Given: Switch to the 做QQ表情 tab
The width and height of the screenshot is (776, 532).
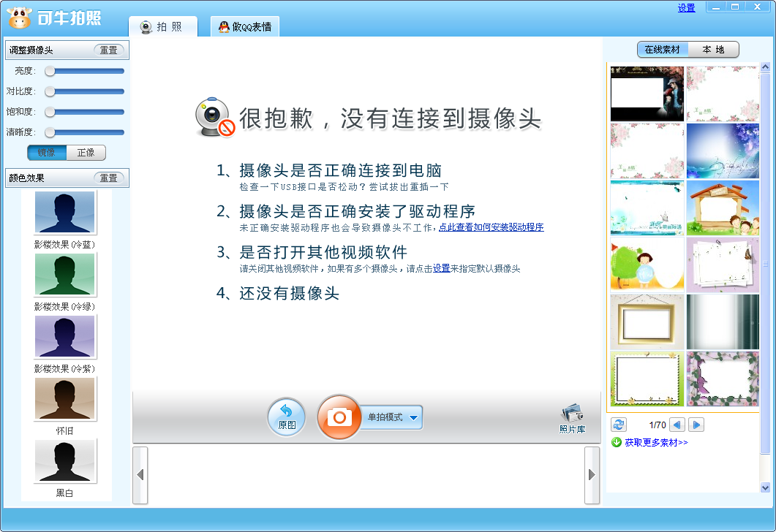Looking at the screenshot, I should [x=245, y=27].
